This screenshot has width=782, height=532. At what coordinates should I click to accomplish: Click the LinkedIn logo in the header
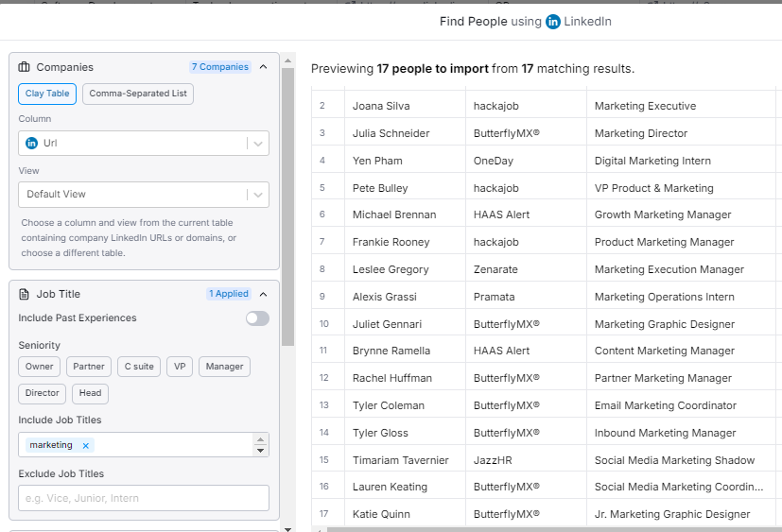(553, 22)
